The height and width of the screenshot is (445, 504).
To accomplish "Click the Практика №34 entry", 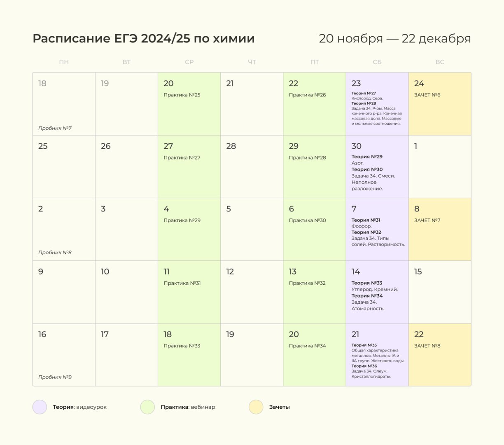I will coord(307,346).
